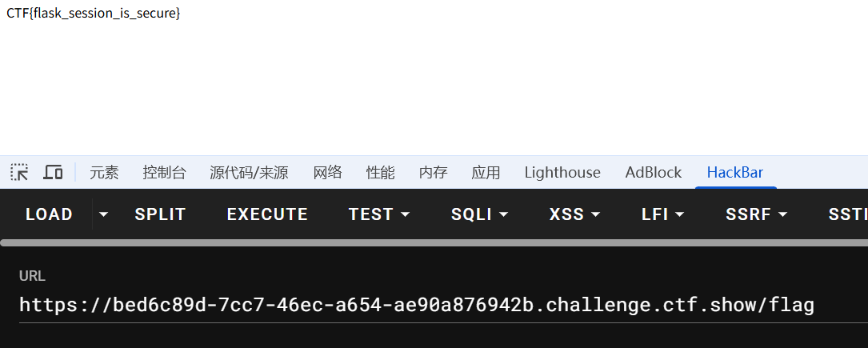Viewport: 868px width, 348px height.
Task: Switch to the 网络 (Network) tab
Action: pos(327,172)
